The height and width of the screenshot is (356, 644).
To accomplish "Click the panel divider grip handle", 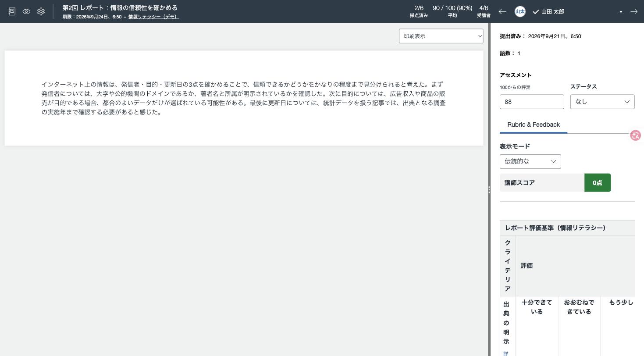I will pyautogui.click(x=489, y=189).
